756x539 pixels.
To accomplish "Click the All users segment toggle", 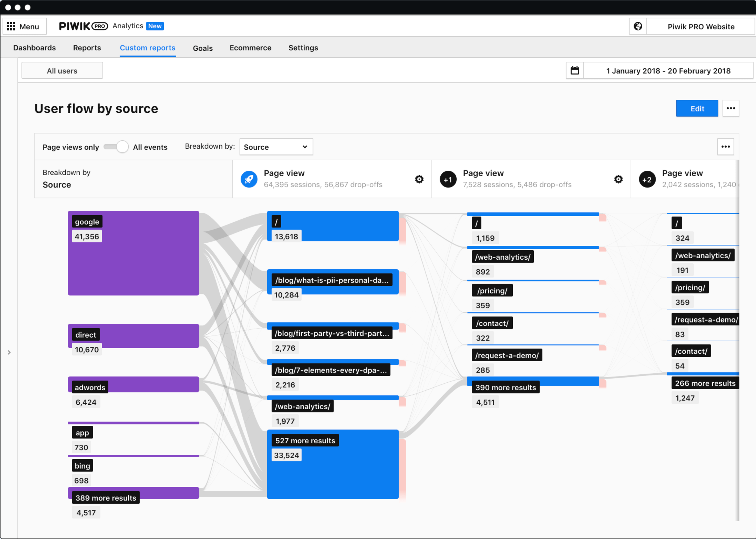I will [62, 71].
